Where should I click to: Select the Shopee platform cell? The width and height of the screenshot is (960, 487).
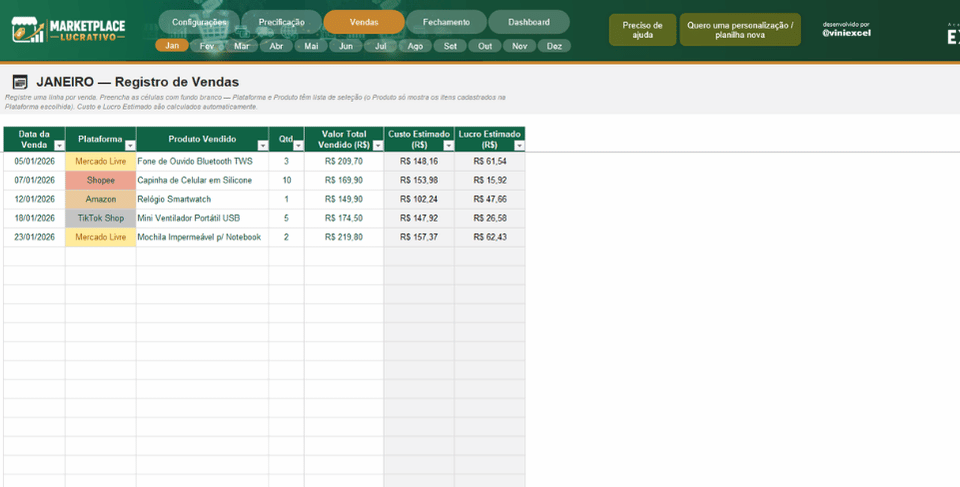pyautogui.click(x=100, y=181)
